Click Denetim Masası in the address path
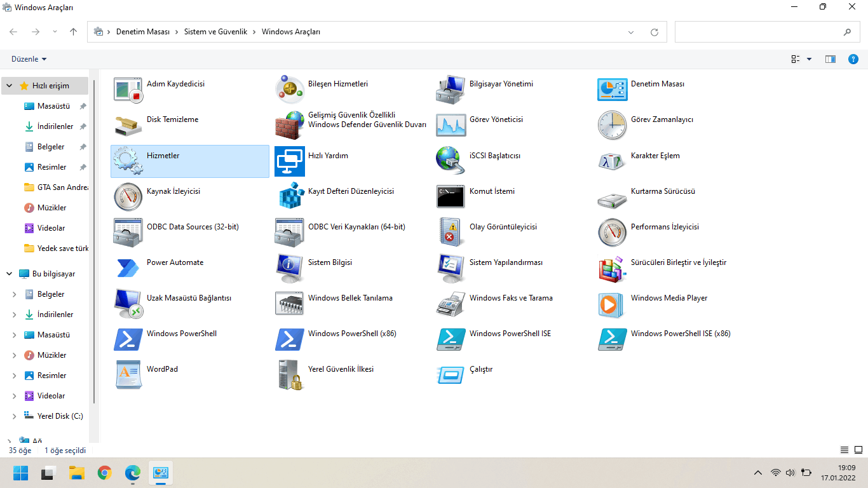The height and width of the screenshot is (488, 868). pyautogui.click(x=142, y=32)
